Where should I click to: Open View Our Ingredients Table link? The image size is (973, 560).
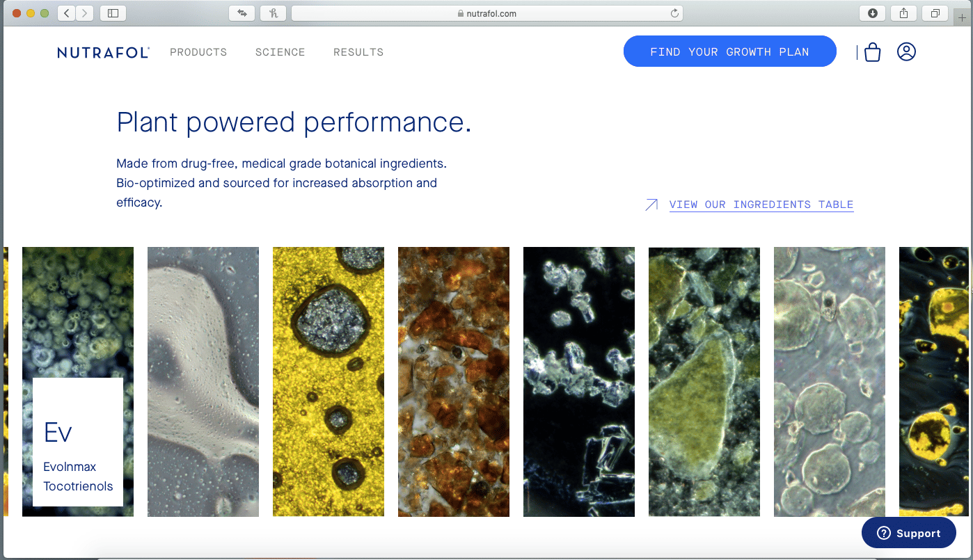point(761,205)
